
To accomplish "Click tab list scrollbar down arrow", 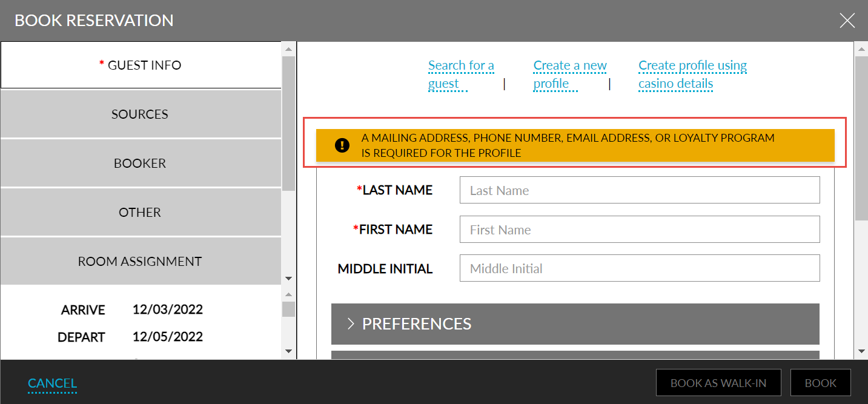I will [x=288, y=279].
